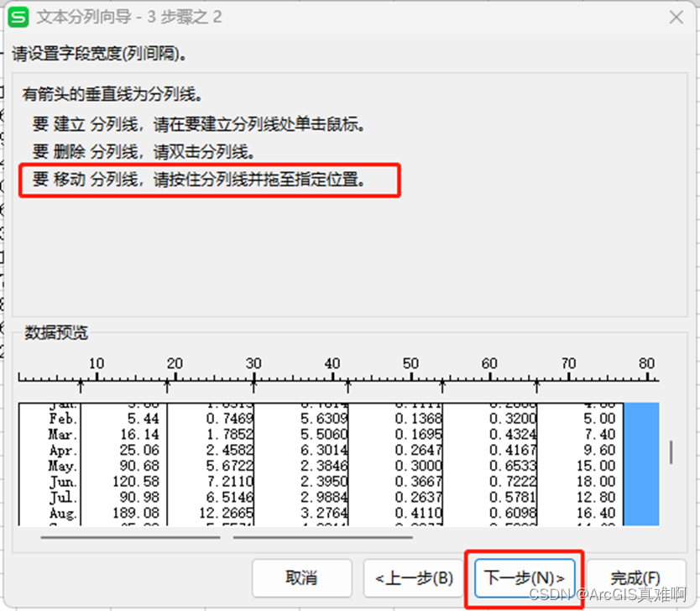The height and width of the screenshot is (611, 700).
Task: Click the Cancel (取消) button
Action: [x=302, y=578]
